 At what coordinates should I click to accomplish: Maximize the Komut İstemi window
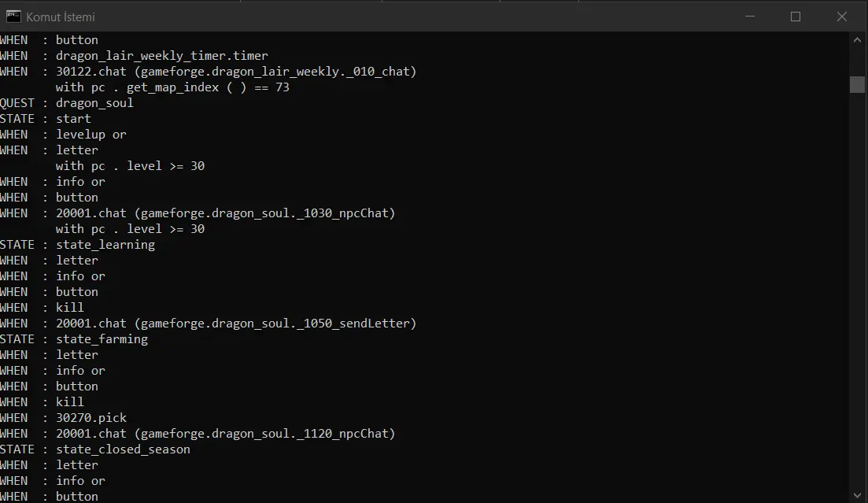pos(796,16)
